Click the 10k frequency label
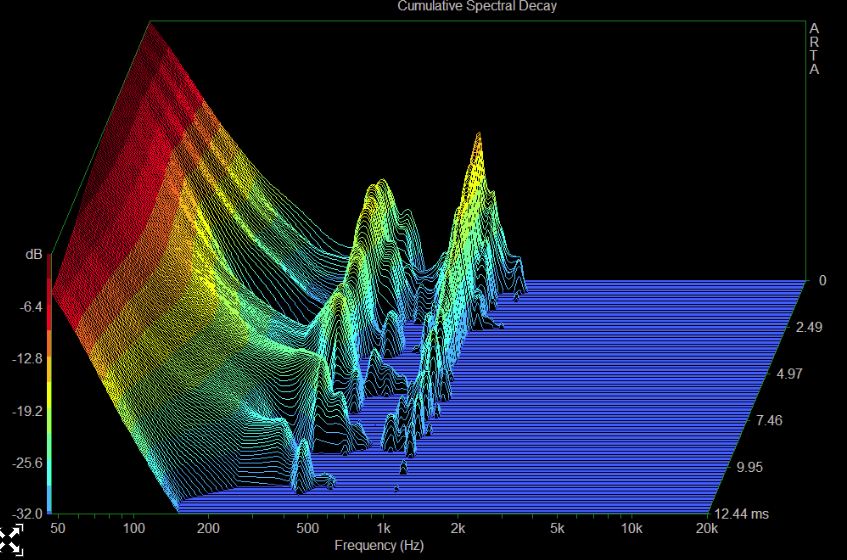The height and width of the screenshot is (560, 847). point(631,528)
